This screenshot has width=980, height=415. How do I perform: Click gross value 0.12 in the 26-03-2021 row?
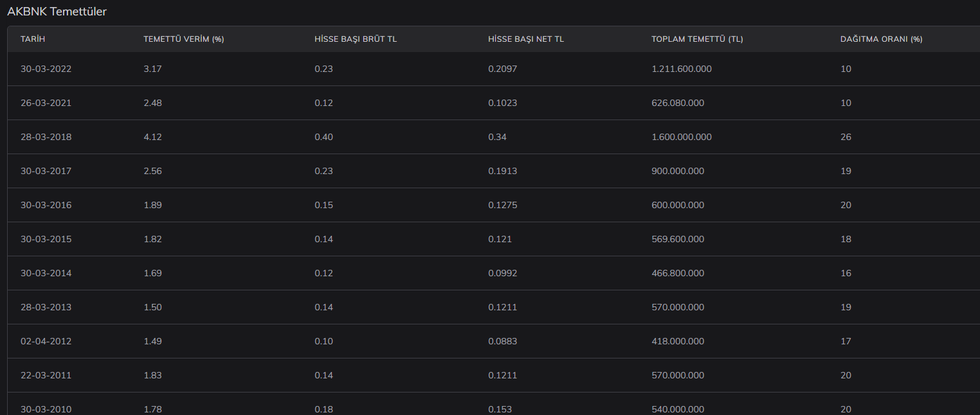coord(323,103)
